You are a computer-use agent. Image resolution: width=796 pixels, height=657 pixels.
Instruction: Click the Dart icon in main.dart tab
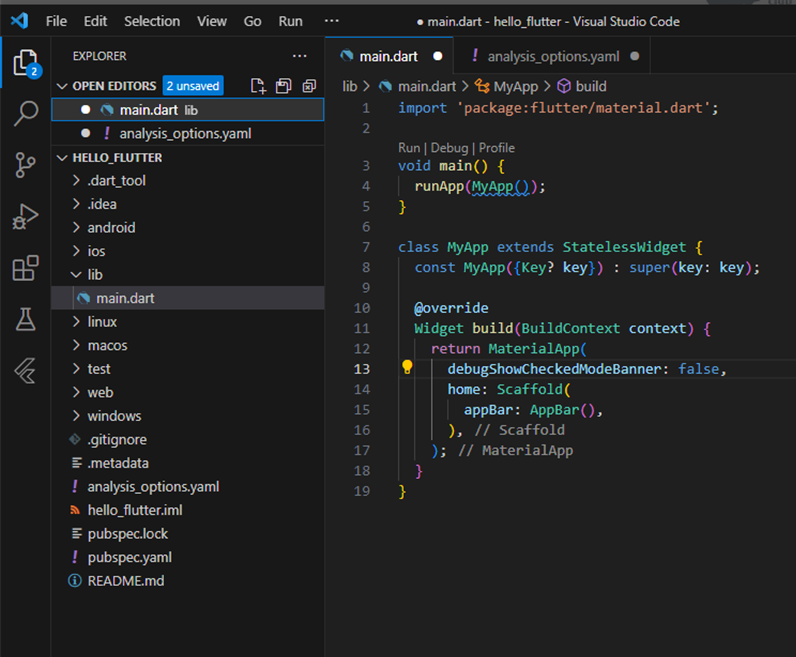pos(347,56)
